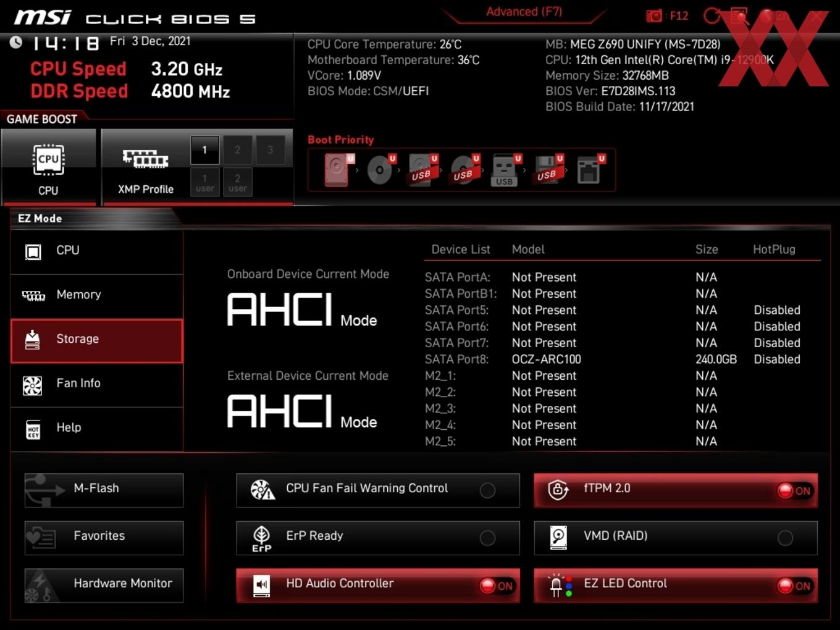Viewport: 840px width, 630px height.
Task: Click the OCZ-ARC100 model entry
Action: click(546, 359)
